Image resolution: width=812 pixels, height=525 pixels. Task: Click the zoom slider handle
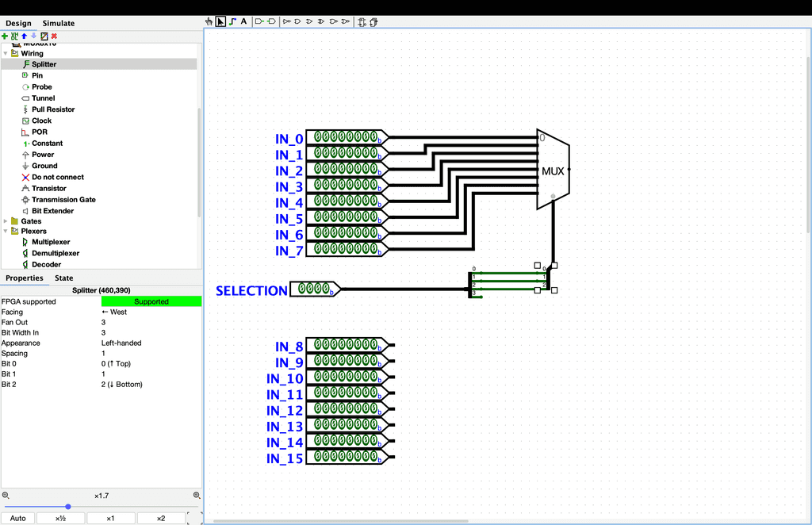[68, 506]
